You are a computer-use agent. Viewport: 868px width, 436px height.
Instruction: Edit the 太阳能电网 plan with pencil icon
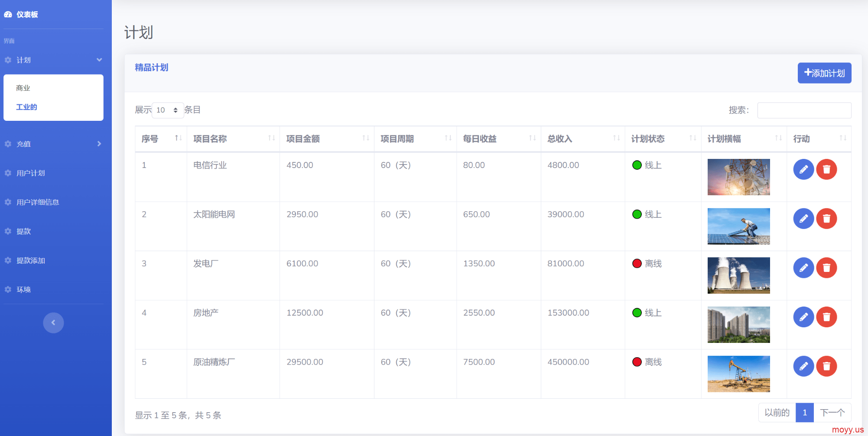(x=803, y=219)
